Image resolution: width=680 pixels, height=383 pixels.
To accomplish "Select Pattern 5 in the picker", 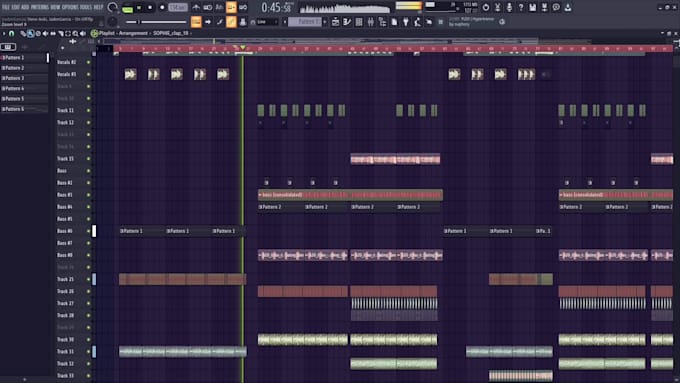I will point(24,98).
